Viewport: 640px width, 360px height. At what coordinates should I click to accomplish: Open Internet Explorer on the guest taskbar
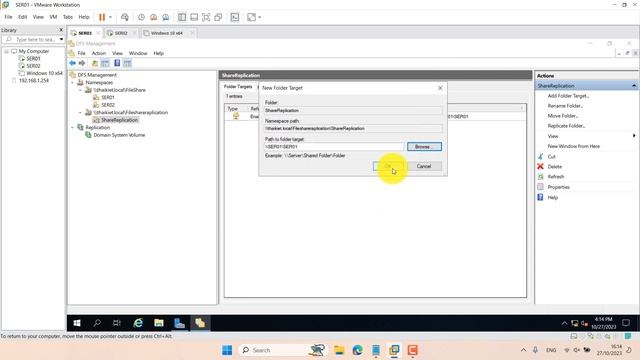[x=138, y=323]
